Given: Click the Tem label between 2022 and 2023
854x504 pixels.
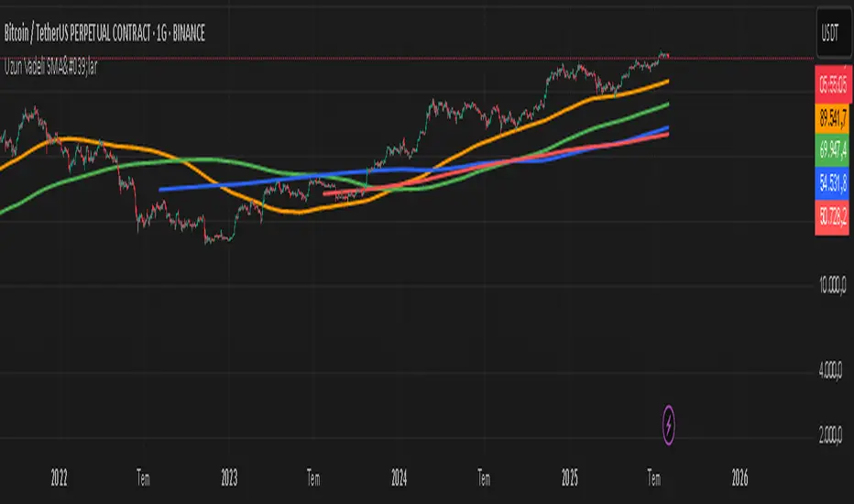Looking at the screenshot, I should pyautogui.click(x=143, y=478).
